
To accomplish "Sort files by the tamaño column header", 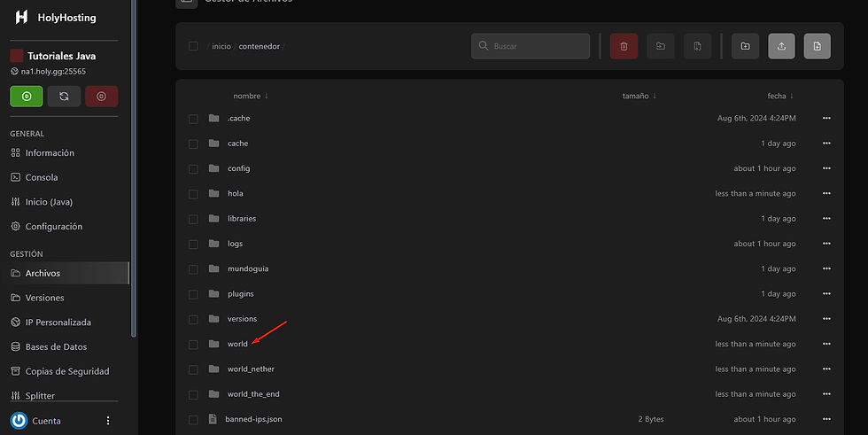I will [638, 96].
